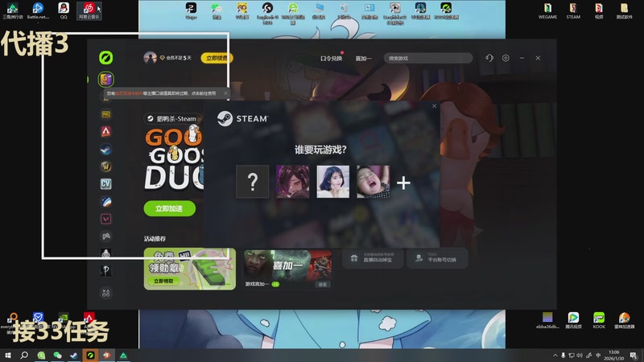Click 立即续费 renew button

coord(217,58)
